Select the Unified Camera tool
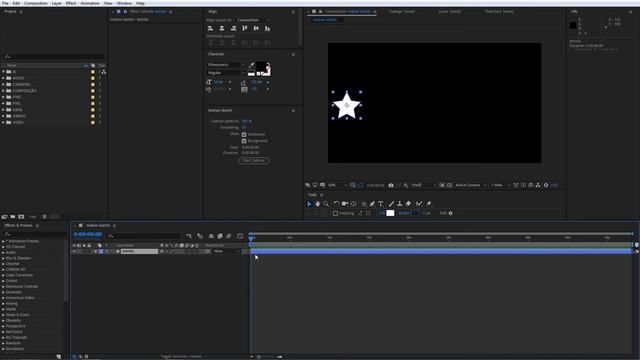Screen dimensions: 640x360 (x=345, y=204)
